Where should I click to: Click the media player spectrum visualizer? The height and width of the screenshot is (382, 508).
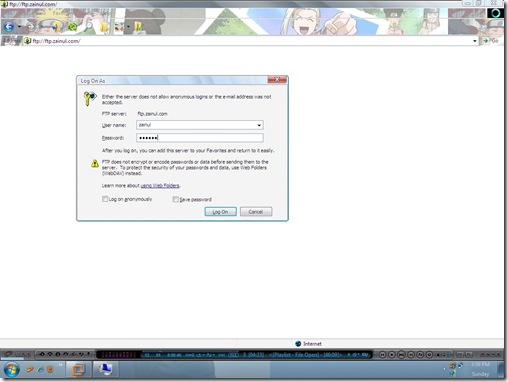tap(118, 355)
